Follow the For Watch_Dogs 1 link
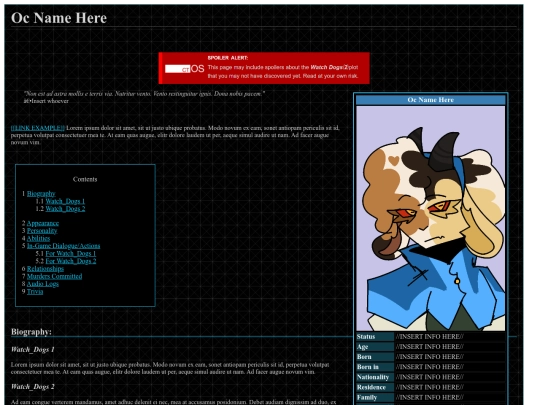The height and width of the screenshot is (405, 540). pos(71,253)
